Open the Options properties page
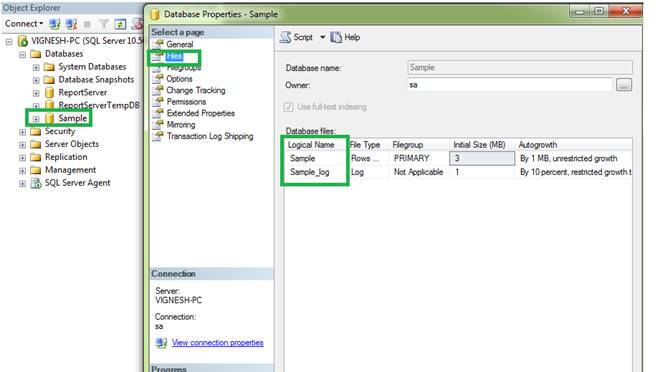 click(x=179, y=79)
